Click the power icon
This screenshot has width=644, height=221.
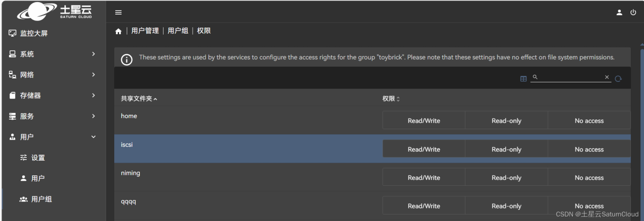[633, 13]
